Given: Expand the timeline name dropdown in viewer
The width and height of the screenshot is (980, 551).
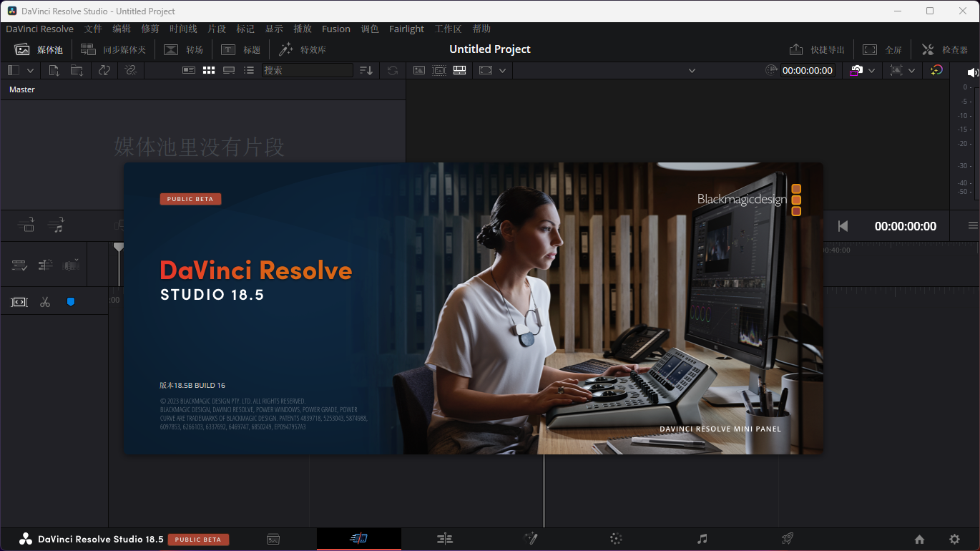Looking at the screenshot, I should [692, 70].
